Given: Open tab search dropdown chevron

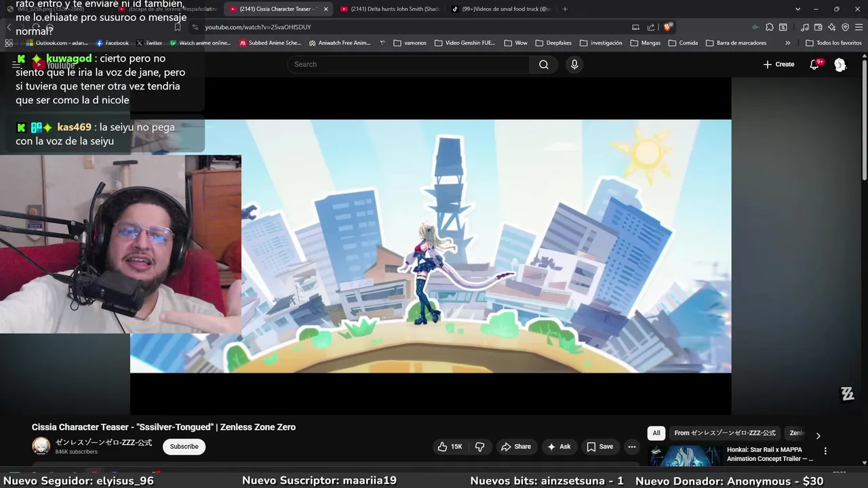Looking at the screenshot, I should 797,9.
